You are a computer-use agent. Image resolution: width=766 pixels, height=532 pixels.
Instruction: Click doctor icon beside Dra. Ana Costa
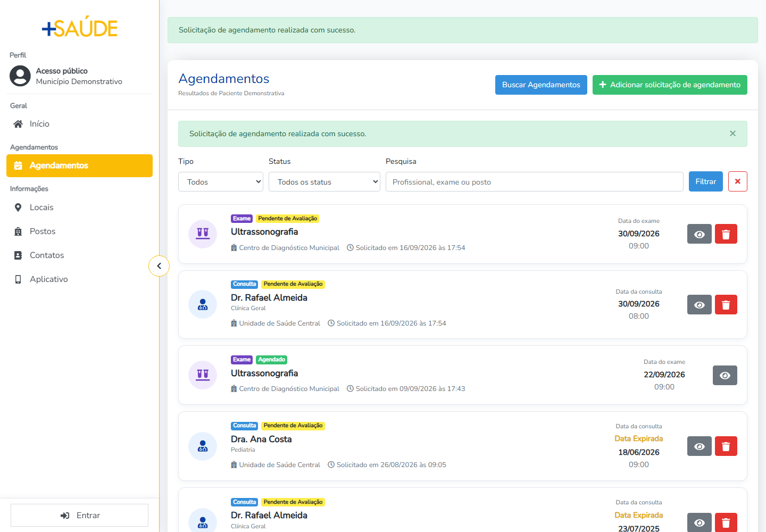point(203,446)
